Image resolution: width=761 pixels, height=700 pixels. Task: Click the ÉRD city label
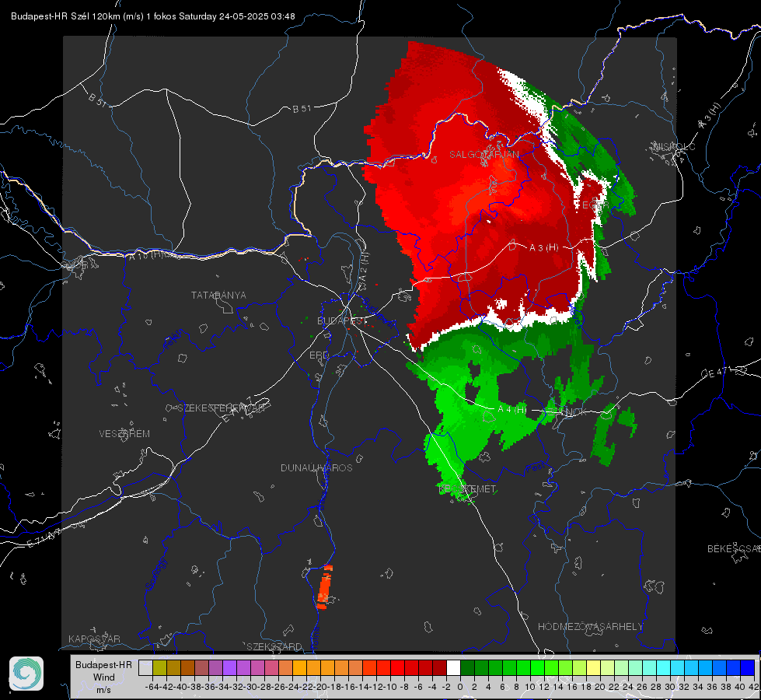click(x=319, y=355)
